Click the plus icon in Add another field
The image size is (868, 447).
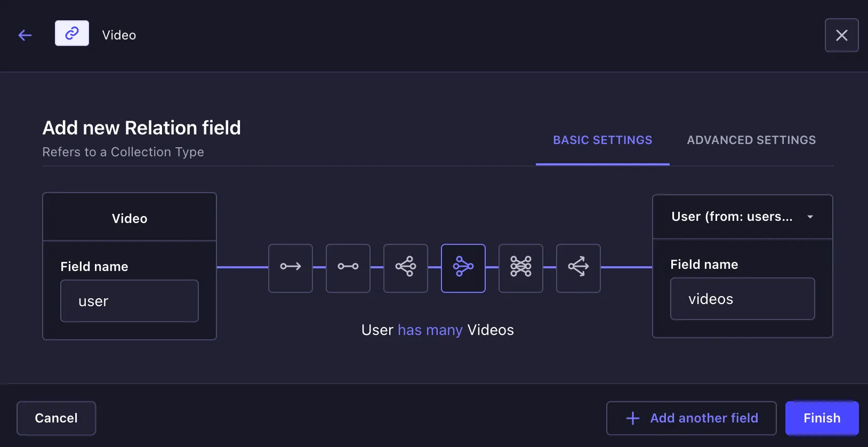point(632,418)
